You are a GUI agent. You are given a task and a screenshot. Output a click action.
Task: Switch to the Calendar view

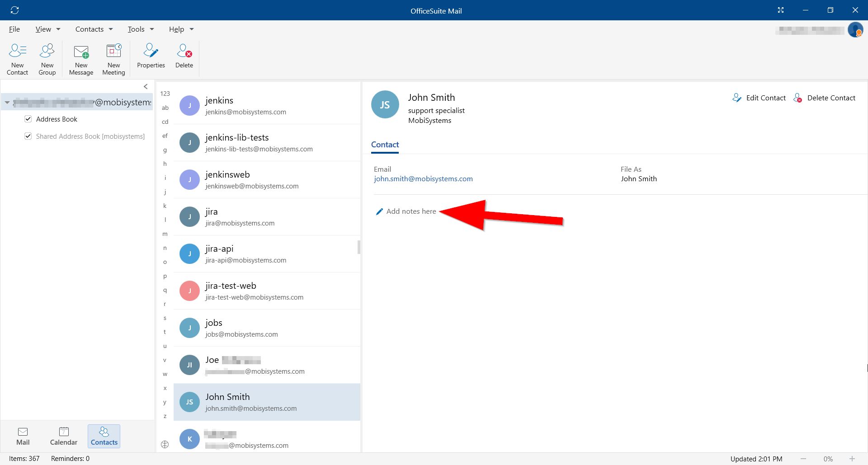click(63, 435)
